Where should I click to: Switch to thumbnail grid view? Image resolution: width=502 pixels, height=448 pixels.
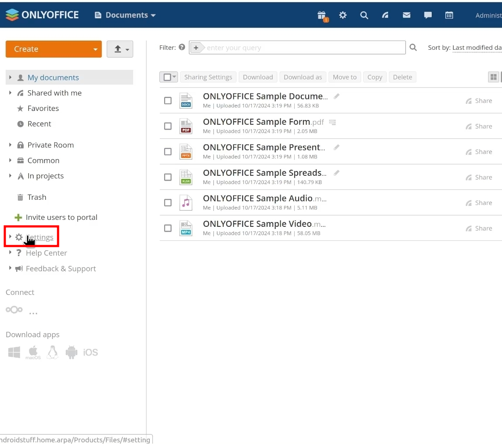[x=494, y=77]
